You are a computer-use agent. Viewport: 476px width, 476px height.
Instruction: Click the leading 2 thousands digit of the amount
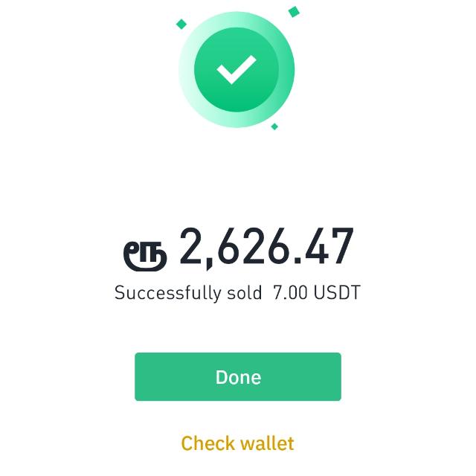pyautogui.click(x=190, y=246)
